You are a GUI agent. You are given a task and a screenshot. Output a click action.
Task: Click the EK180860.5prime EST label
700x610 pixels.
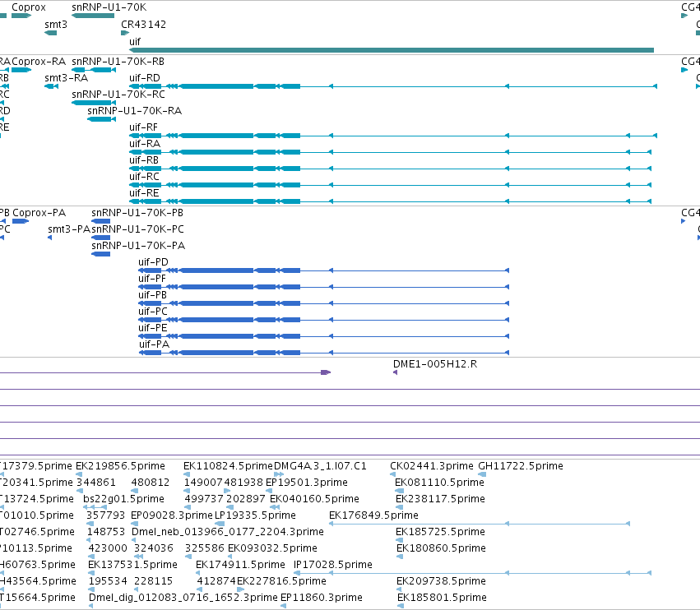coord(441,548)
